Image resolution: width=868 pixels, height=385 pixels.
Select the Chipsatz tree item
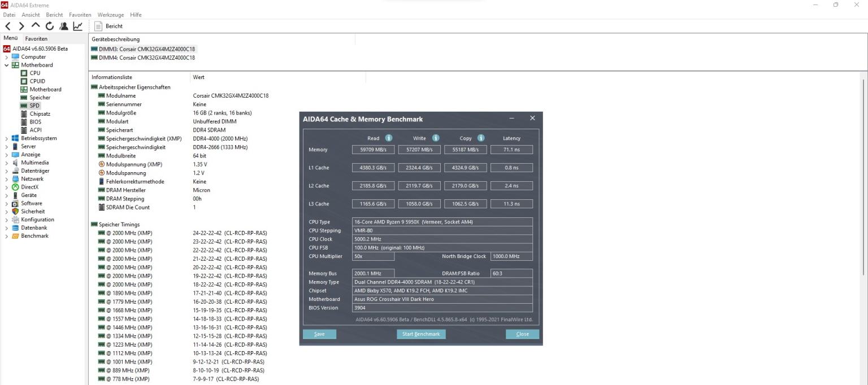pos(40,113)
